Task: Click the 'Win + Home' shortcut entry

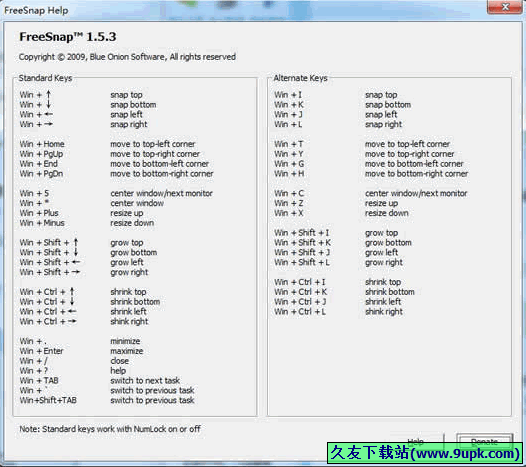Action: (x=42, y=144)
